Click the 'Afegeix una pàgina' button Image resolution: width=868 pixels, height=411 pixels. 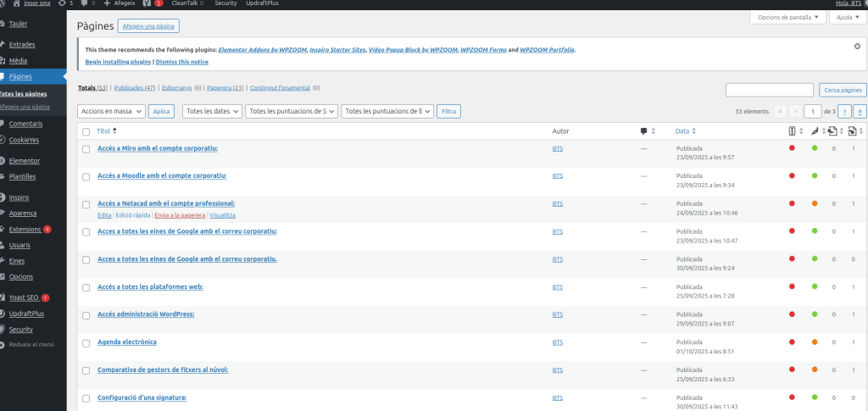point(148,26)
